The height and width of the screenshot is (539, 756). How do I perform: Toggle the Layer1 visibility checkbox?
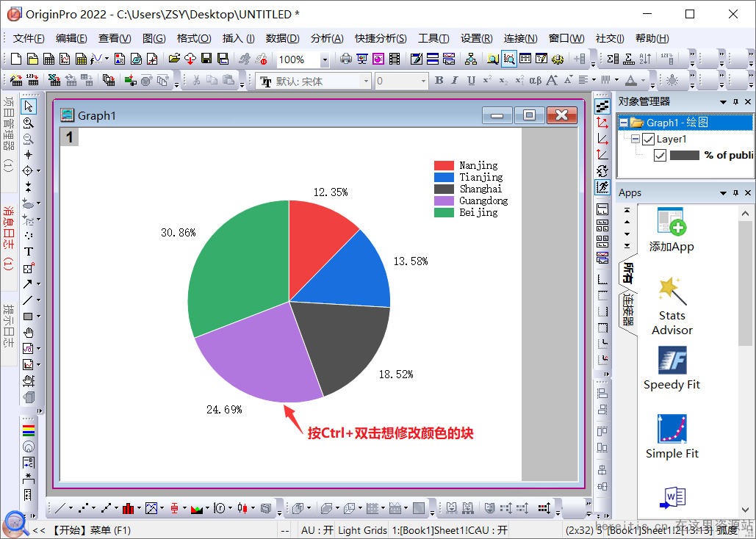[649, 140]
